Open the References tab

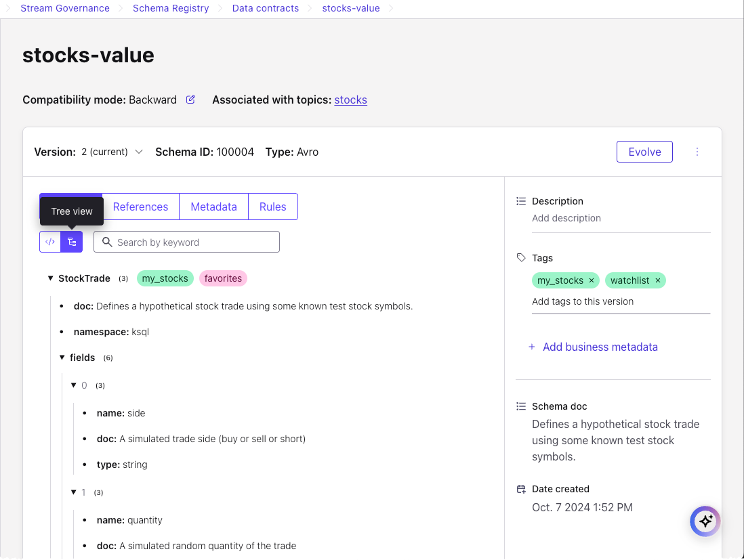140,207
